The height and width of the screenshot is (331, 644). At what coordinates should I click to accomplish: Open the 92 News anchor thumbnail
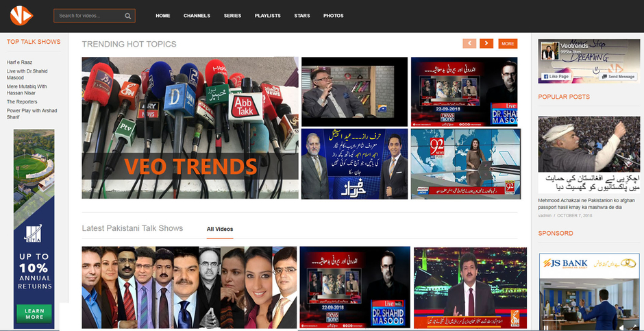coord(466,164)
